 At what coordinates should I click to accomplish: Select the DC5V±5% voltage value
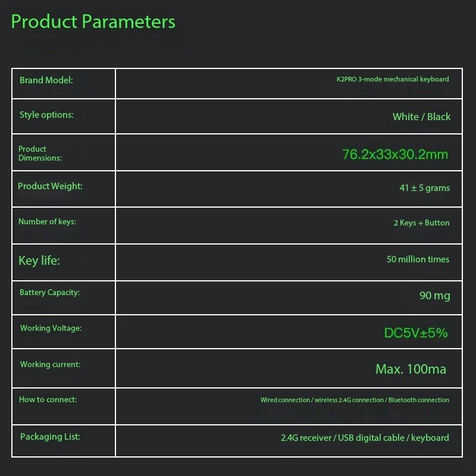[415, 333]
